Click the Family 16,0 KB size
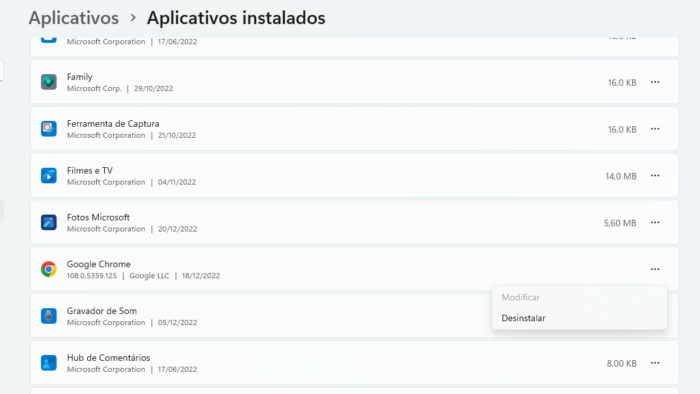Viewport: 700px width, 394px height. coord(622,83)
